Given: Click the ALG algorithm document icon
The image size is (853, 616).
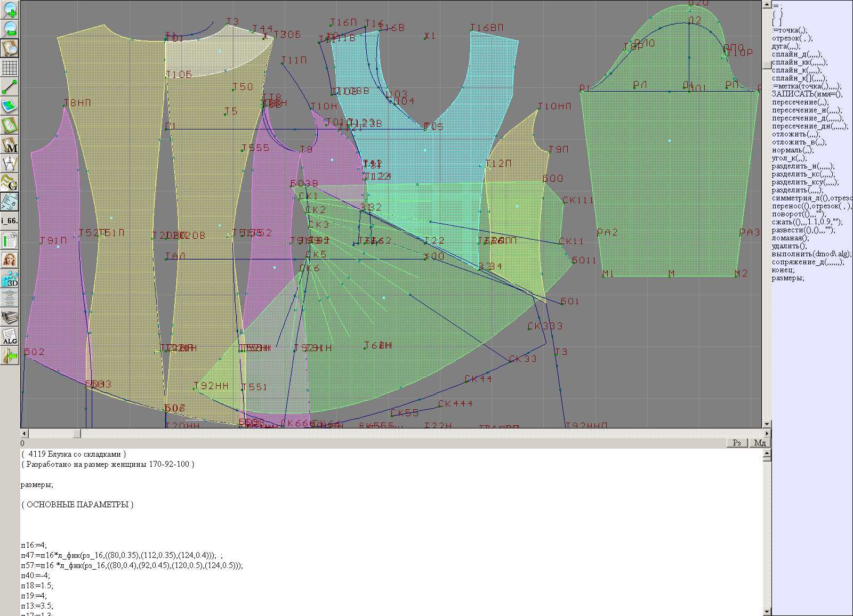Looking at the screenshot, I should (x=10, y=337).
